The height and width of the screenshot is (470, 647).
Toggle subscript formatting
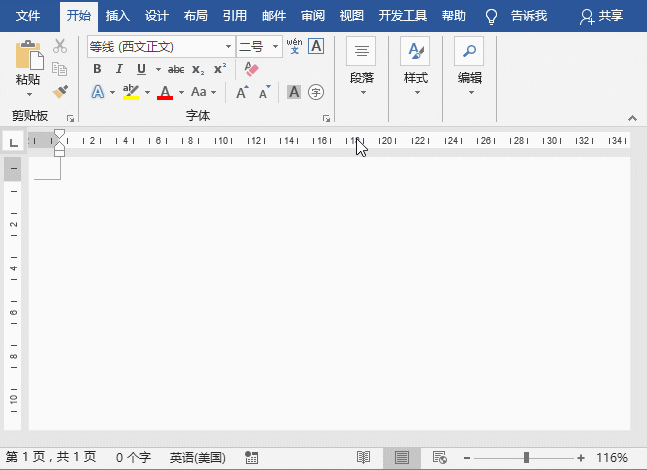pyautogui.click(x=198, y=69)
